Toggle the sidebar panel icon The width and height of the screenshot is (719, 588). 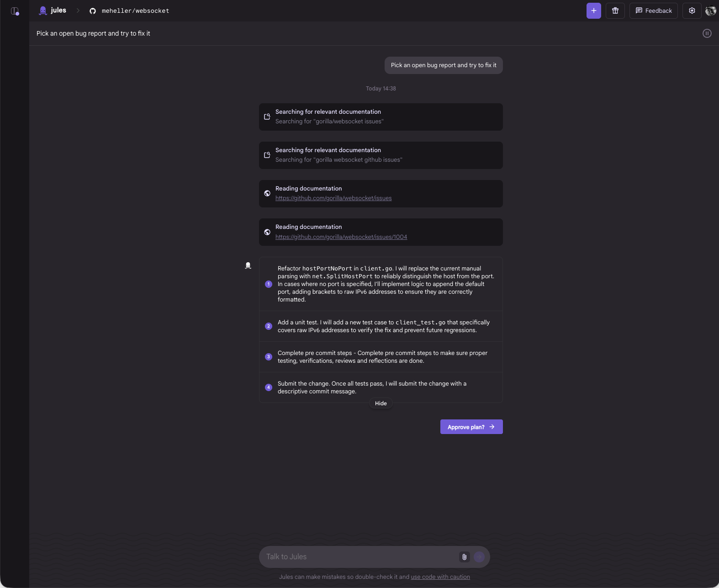pos(15,11)
